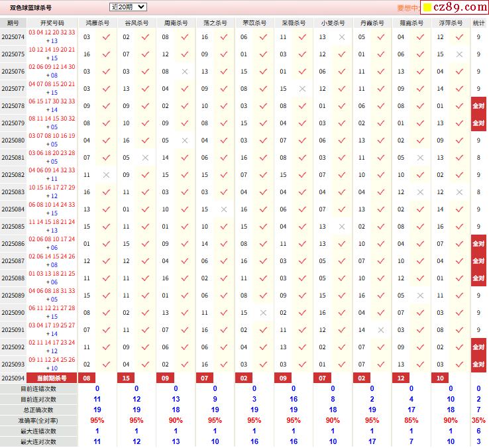Select the 谷风杀号 column header
This screenshot has height=448, width=489.
point(136,23)
